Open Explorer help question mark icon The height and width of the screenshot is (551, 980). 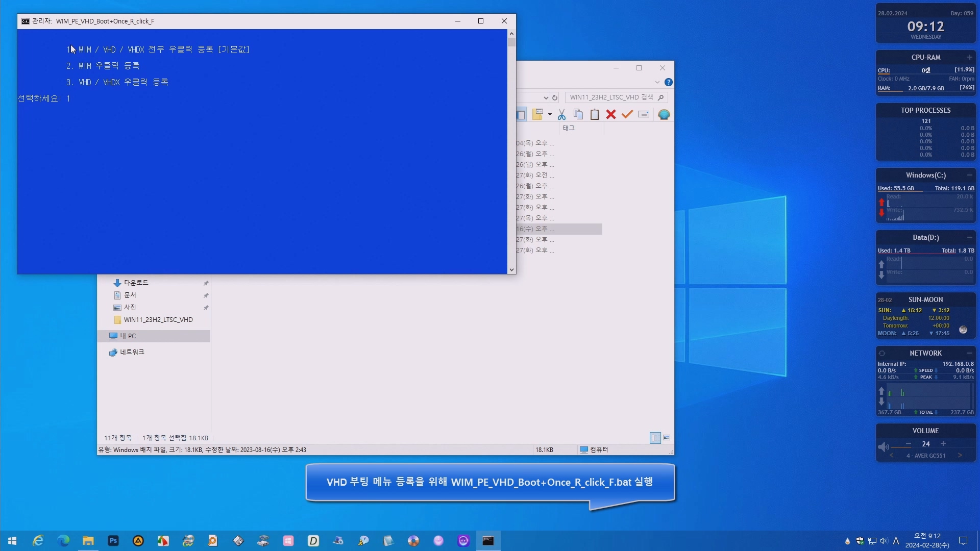(669, 82)
